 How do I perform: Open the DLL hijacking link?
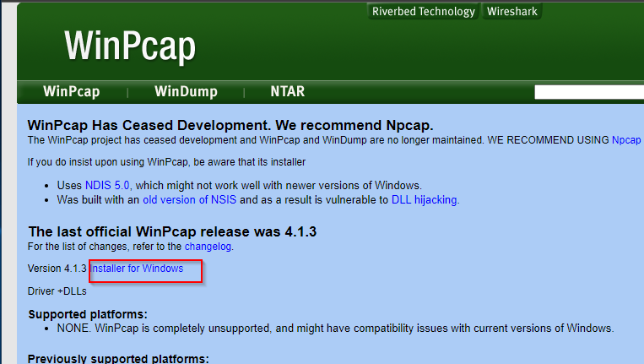click(425, 199)
